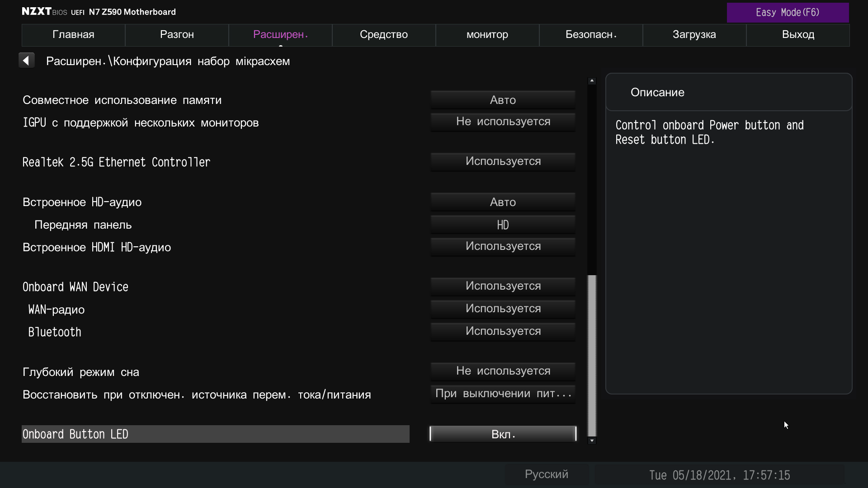Toggle Bluetooth setting
Viewport: 868px width, 488px height.
503,331
